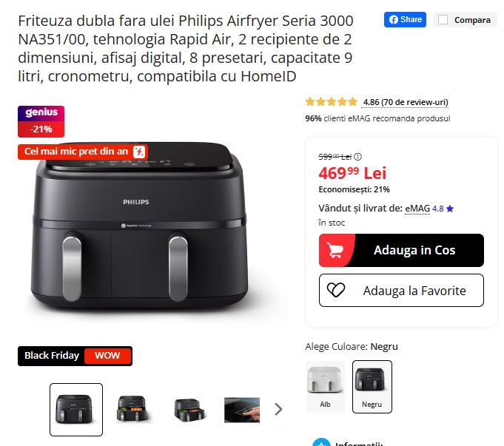Screen dimensions: 504x446
Task: Click the Adauga la Favorite button
Action: tap(401, 290)
